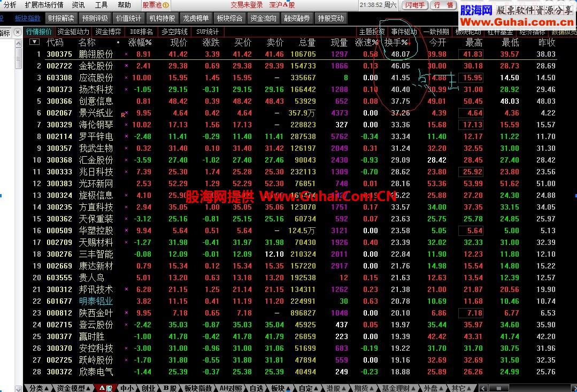Click the 机构持股 toolbar button
This screenshot has height=392, width=577.
point(162,18)
